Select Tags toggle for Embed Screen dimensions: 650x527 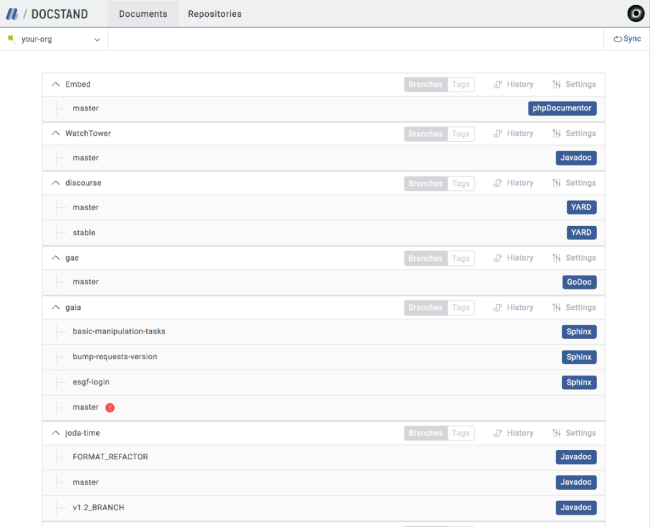pyautogui.click(x=461, y=85)
